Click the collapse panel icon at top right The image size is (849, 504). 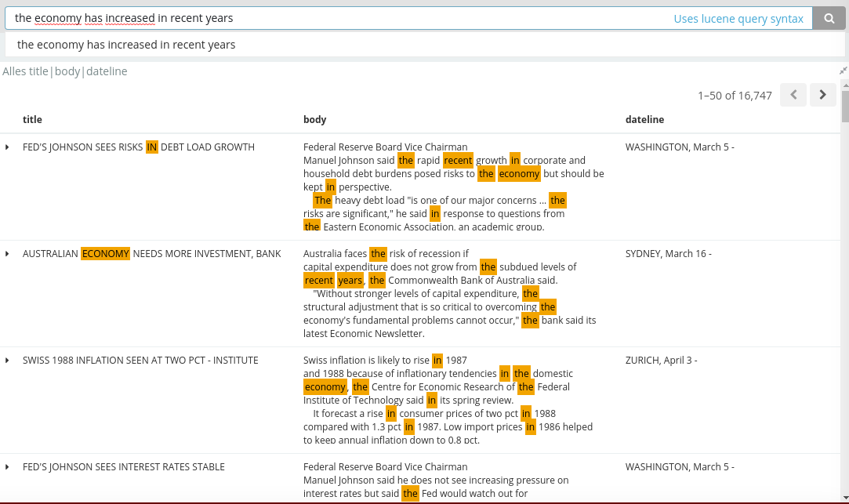click(x=843, y=71)
